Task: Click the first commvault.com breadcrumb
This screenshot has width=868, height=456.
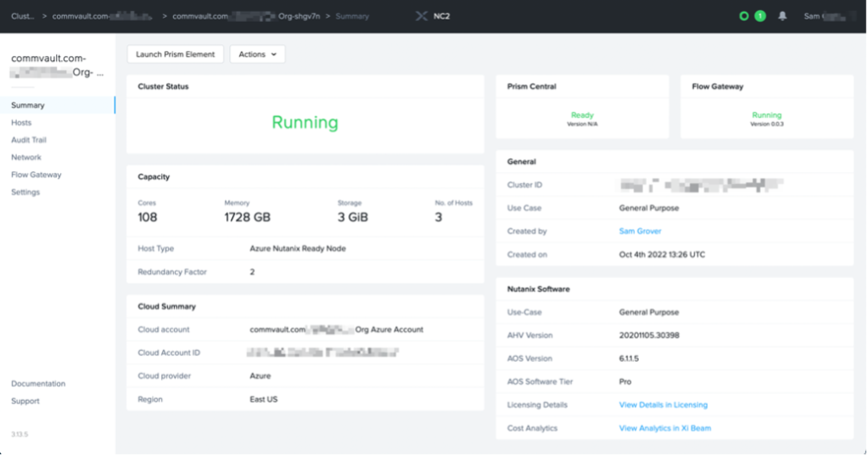Action: pos(102,16)
